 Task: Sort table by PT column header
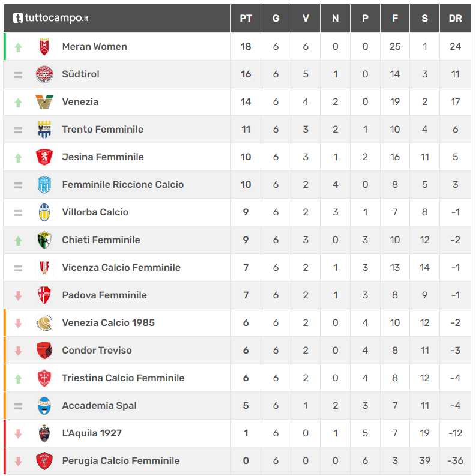pyautogui.click(x=246, y=18)
